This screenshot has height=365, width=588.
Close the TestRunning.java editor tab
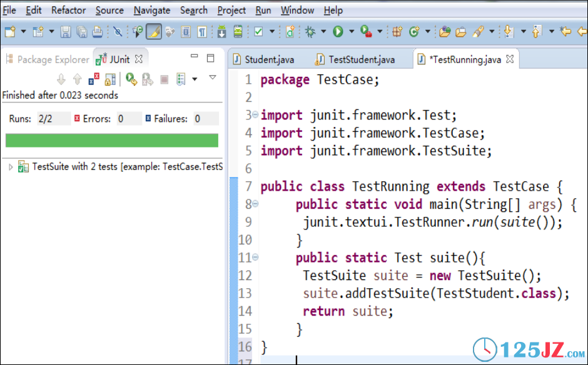(x=510, y=59)
